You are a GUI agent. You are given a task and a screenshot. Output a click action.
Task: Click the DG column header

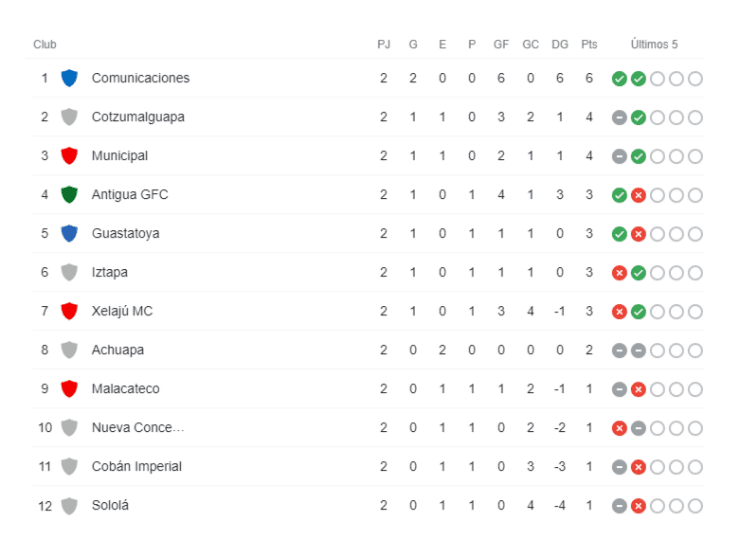(559, 44)
